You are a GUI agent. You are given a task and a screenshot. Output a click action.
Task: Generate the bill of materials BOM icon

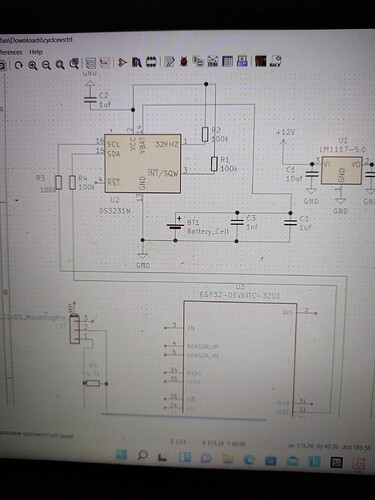pos(242,61)
